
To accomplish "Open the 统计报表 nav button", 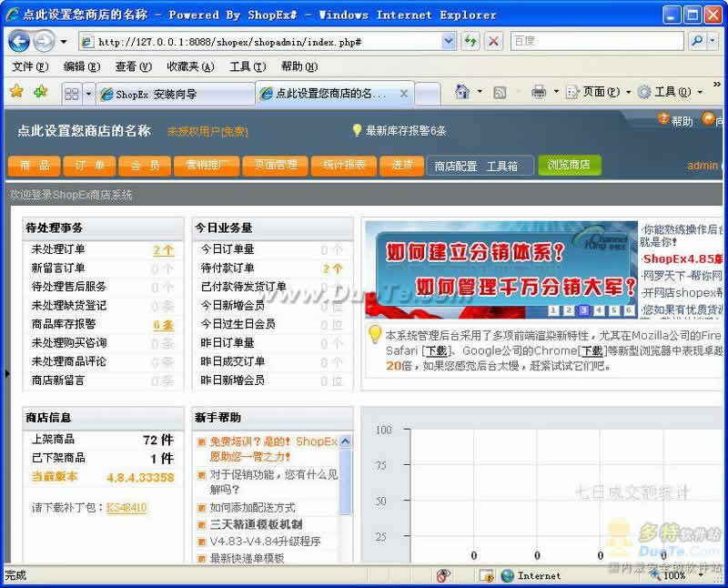I will [x=344, y=165].
